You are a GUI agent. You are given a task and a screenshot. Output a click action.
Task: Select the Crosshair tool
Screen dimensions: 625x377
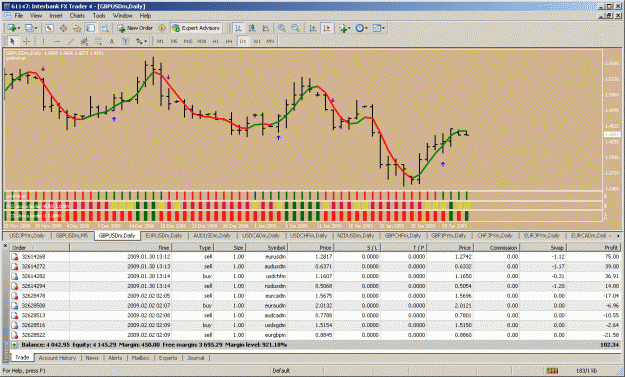pyautogui.click(x=27, y=41)
